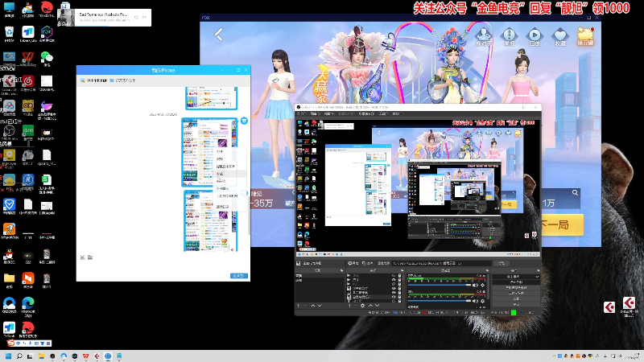Open the WPS Office desktop shortcut
Screen dimensions: 644x362
tap(28, 57)
